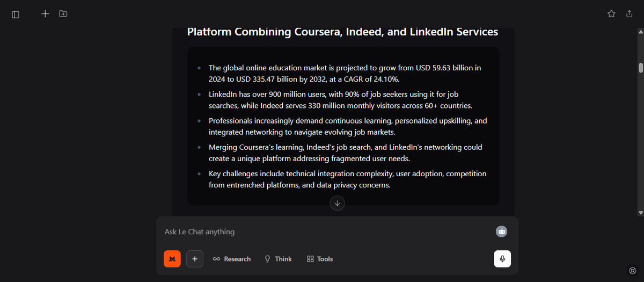The height and width of the screenshot is (282, 644).
Task: Click heading 'Platform Combining Coursera, Indeed, and LinkedIn Services'
Action: click(342, 32)
